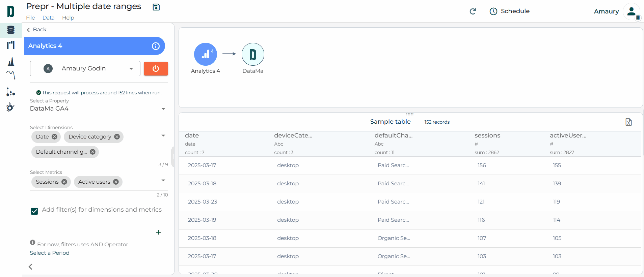Expand the Select Dimensions dropdown arrow
Screen dimensions: 644x277
(163, 136)
